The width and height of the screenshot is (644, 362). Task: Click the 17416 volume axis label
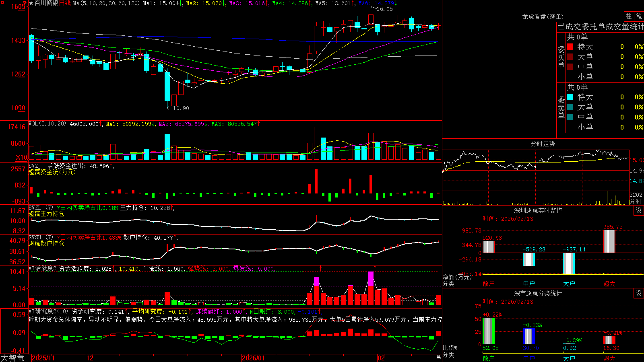tap(17, 127)
